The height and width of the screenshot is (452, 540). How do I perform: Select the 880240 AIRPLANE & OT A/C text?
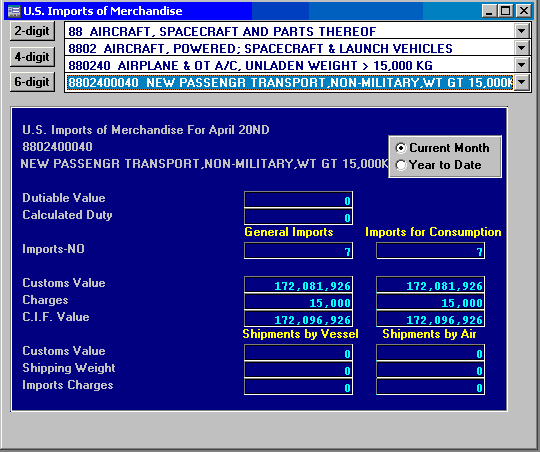[250, 65]
